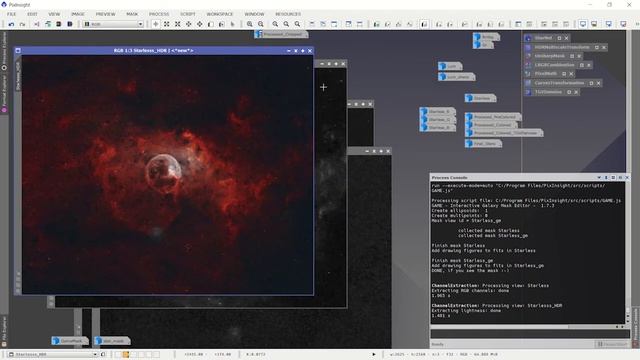This screenshot has height=360, width=640.
Task: Click the square button beside CurvesTransformation
Action: pyautogui.click(x=591, y=83)
